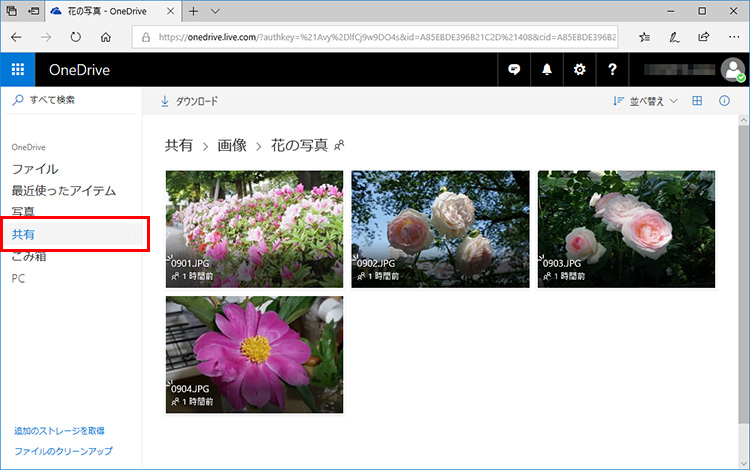Expand the 並べ替え sort dropdown

point(645,101)
